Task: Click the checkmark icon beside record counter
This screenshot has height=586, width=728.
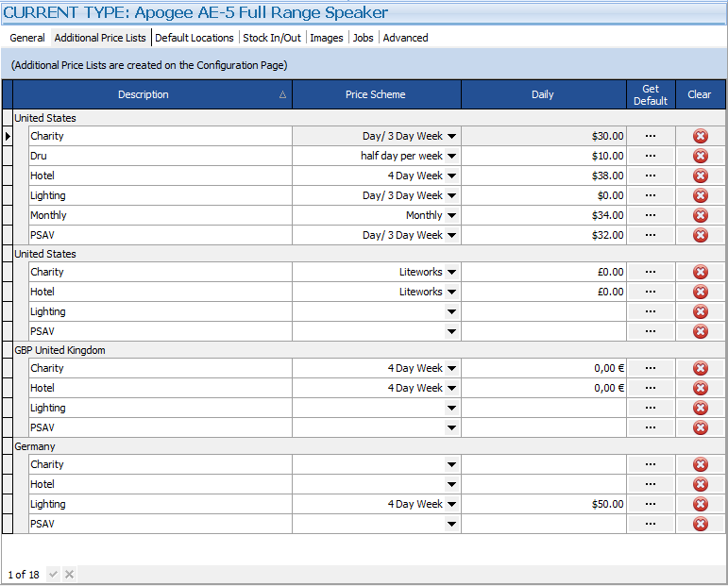Action: pyautogui.click(x=53, y=575)
